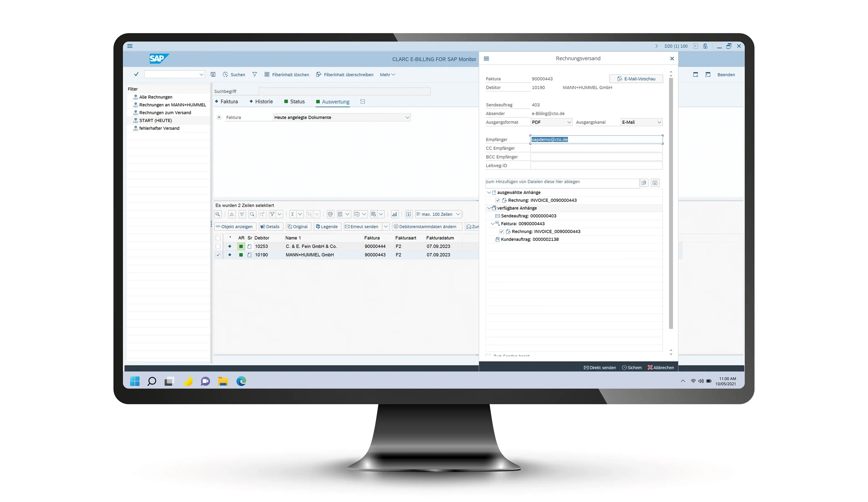Click the details magnifier icon in ALV toolbar

pyautogui.click(x=218, y=214)
